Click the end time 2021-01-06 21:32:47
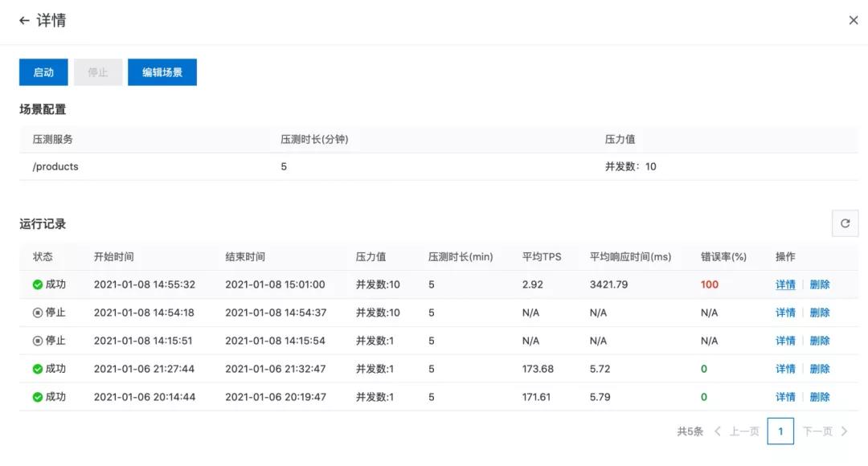 (276, 369)
